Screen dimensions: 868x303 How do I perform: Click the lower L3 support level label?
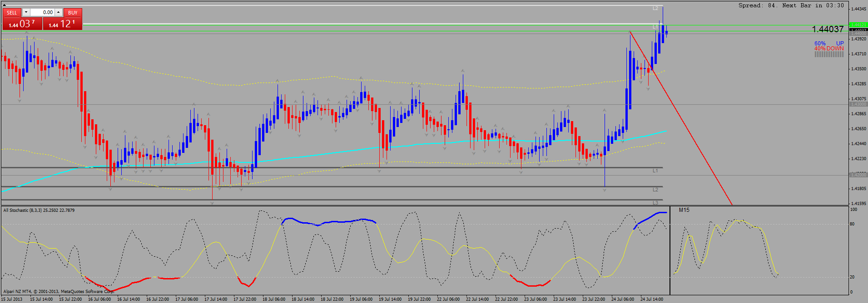655,203
